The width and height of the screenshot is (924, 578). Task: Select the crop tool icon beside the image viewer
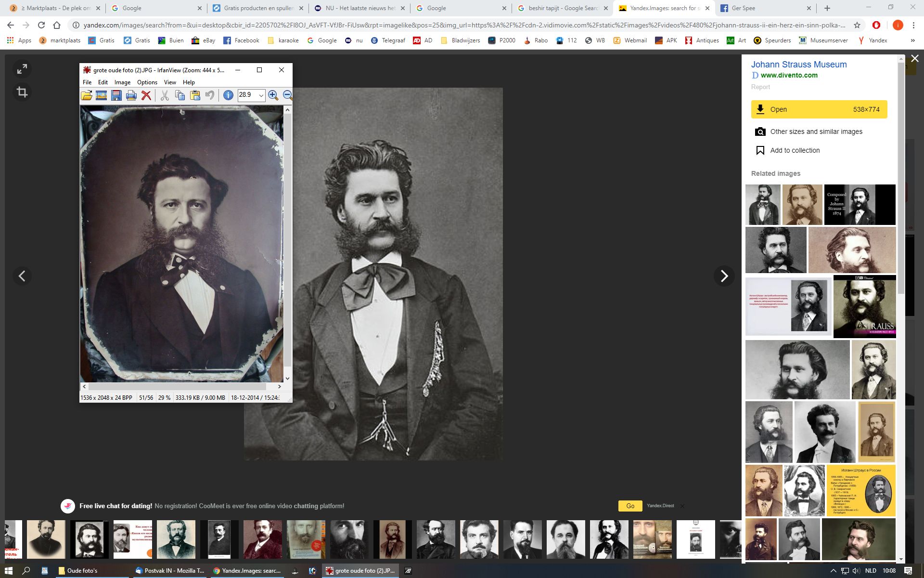coord(21,92)
